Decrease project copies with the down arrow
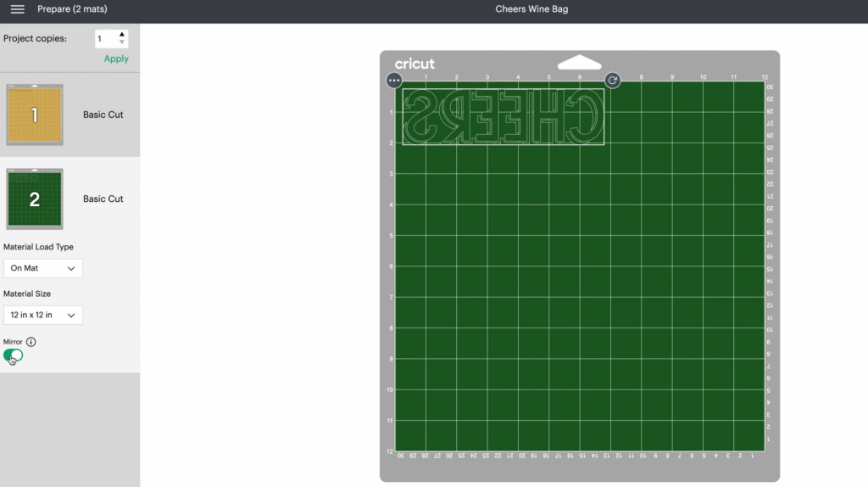 click(122, 42)
